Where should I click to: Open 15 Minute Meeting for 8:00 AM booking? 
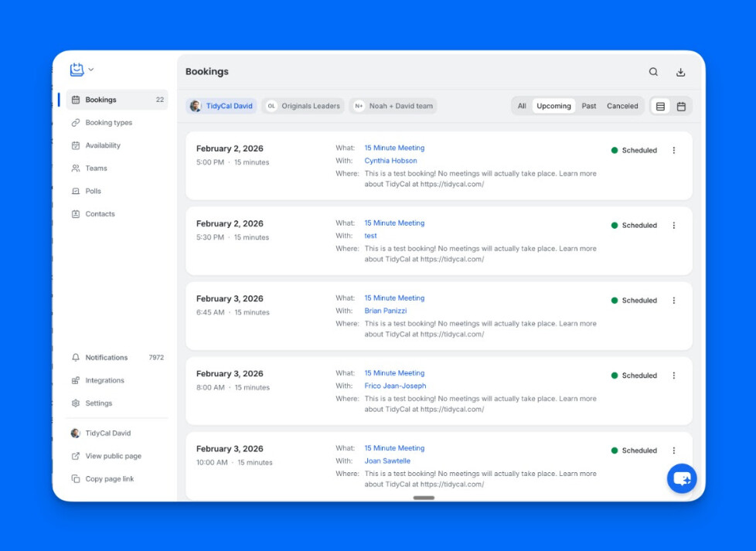coord(394,373)
